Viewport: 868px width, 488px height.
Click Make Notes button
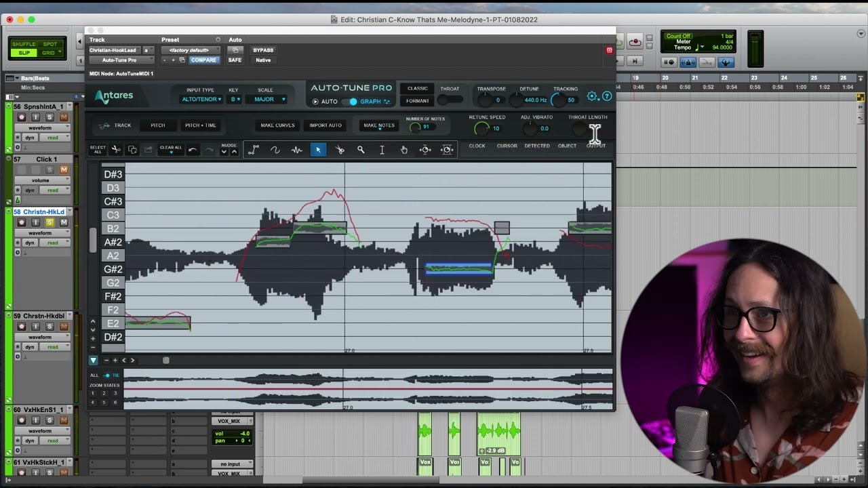[x=379, y=125]
